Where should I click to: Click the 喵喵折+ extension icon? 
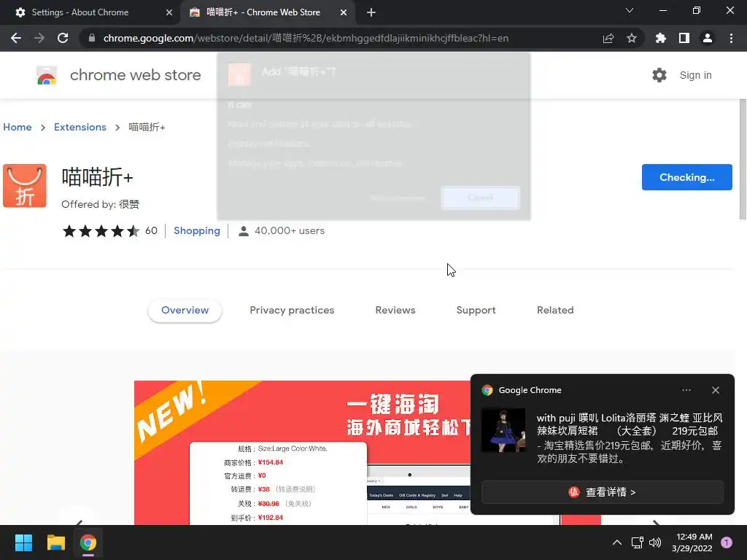25,186
